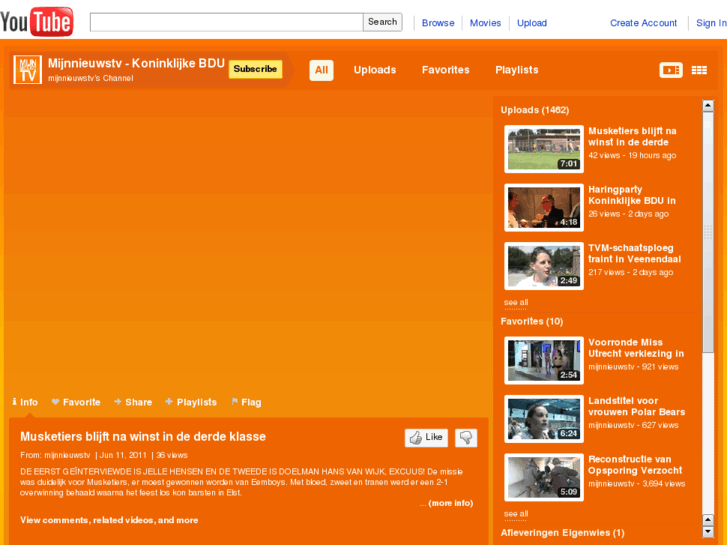Click the Uploads (1462) heading
This screenshot has height=545, width=727.
coord(535,110)
